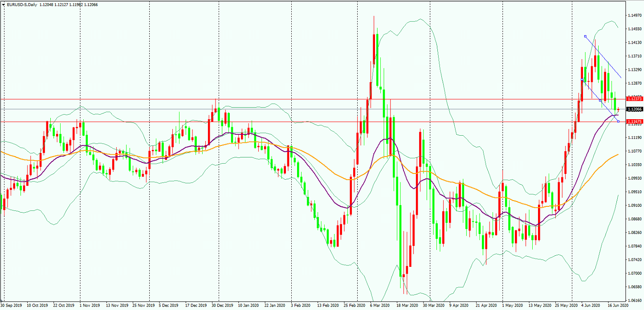
Task: Click the small triangle before EURUSD-S,Daily title
Action: 3,4
